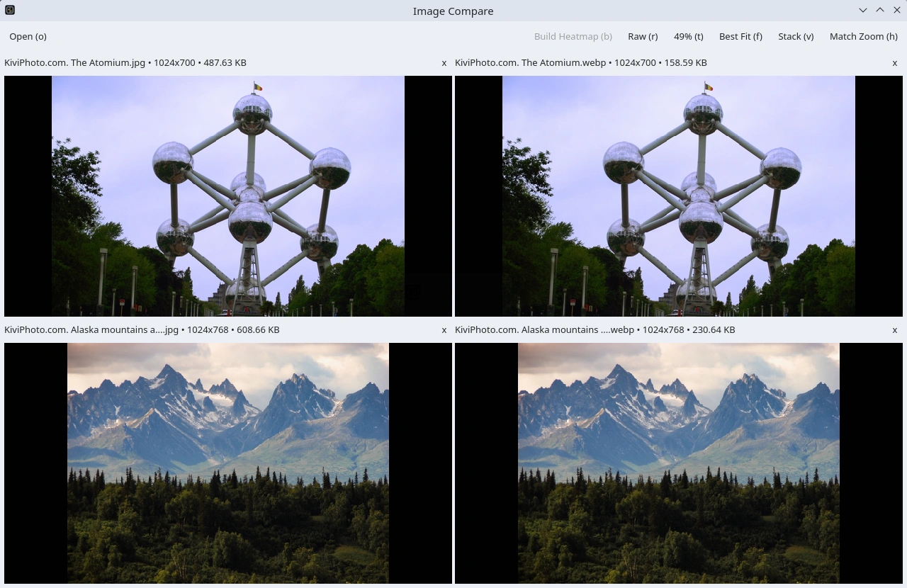Dismiss the Alaska mountains jpg pane
This screenshot has height=588, width=907.
click(x=444, y=329)
